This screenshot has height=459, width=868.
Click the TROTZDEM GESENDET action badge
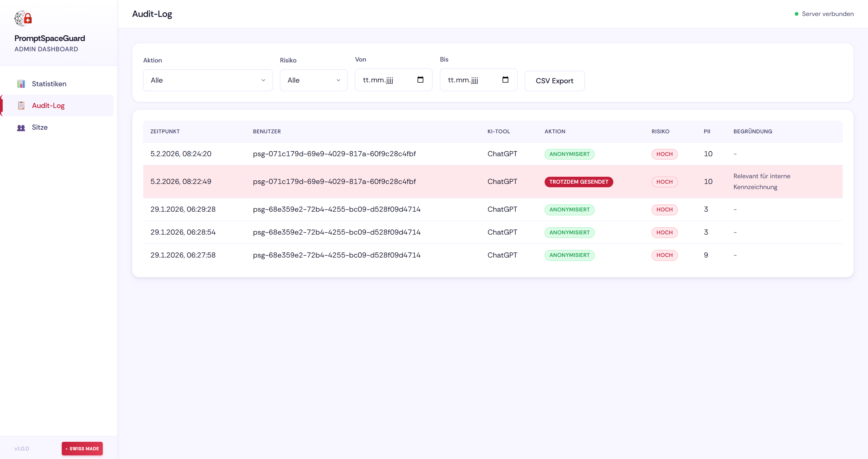click(x=579, y=182)
